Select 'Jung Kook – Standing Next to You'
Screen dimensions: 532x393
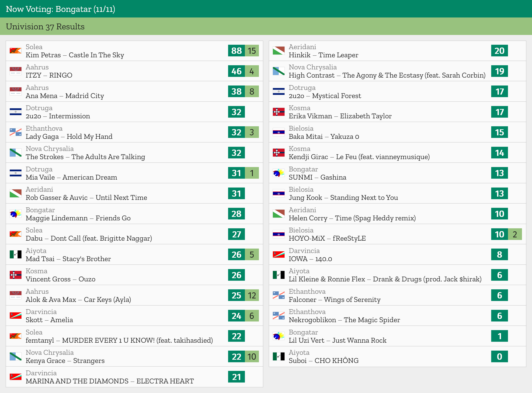tap(343, 198)
